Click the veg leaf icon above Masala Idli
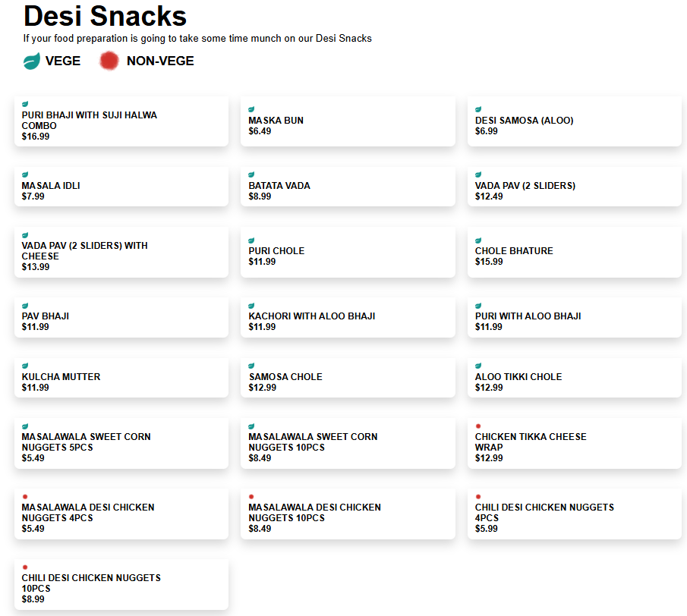Screen dimensions: 687x616 pos(25,174)
